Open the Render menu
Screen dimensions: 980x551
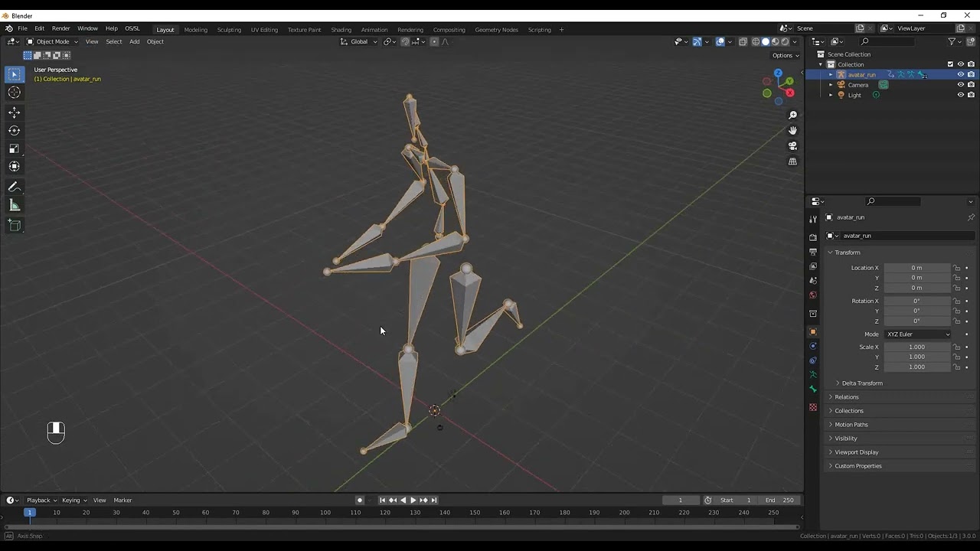[x=61, y=28]
